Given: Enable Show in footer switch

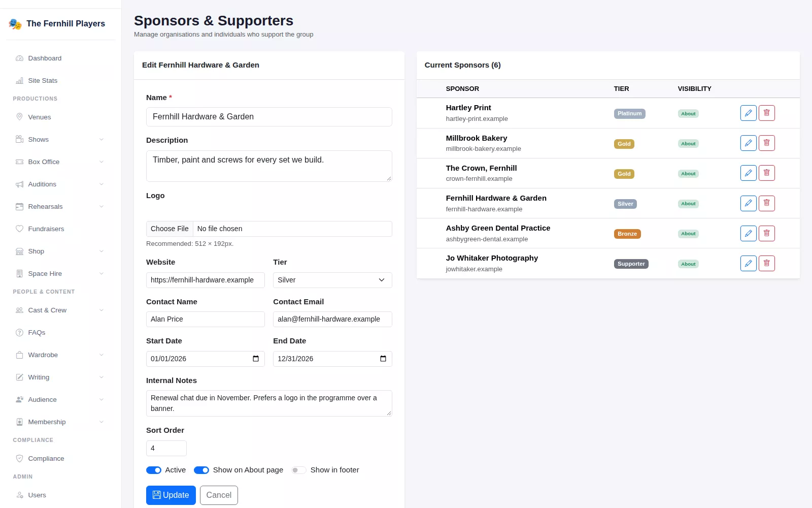Looking at the screenshot, I should tap(299, 470).
